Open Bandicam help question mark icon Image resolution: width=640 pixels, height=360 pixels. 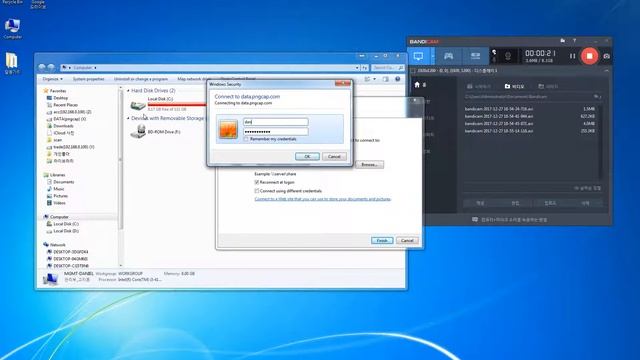pos(574,41)
